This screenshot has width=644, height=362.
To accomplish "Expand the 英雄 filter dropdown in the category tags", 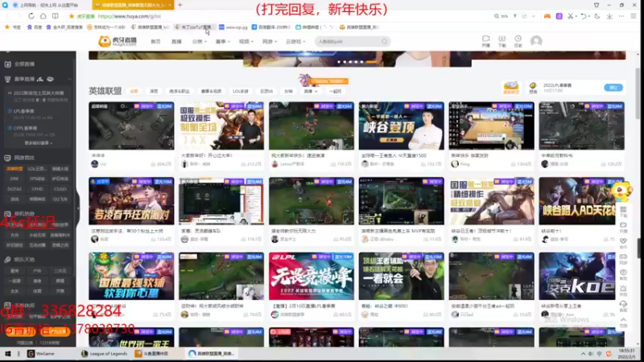I will click(311, 92).
